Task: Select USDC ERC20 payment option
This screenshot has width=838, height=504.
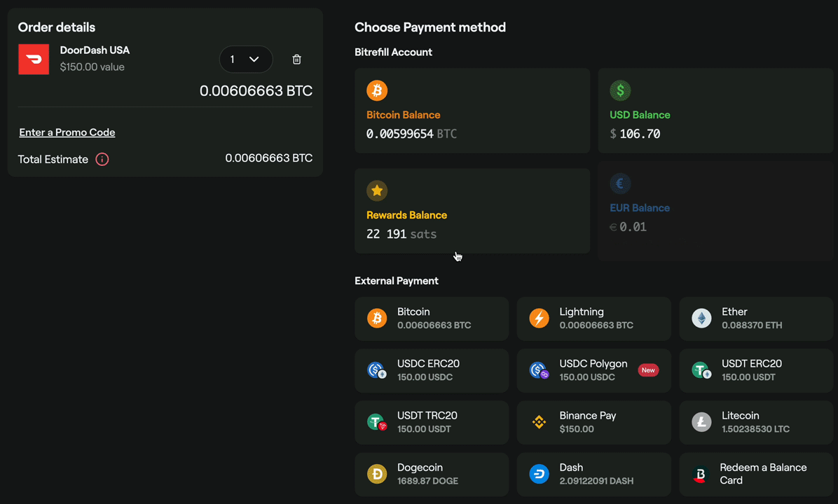Action: (x=432, y=370)
